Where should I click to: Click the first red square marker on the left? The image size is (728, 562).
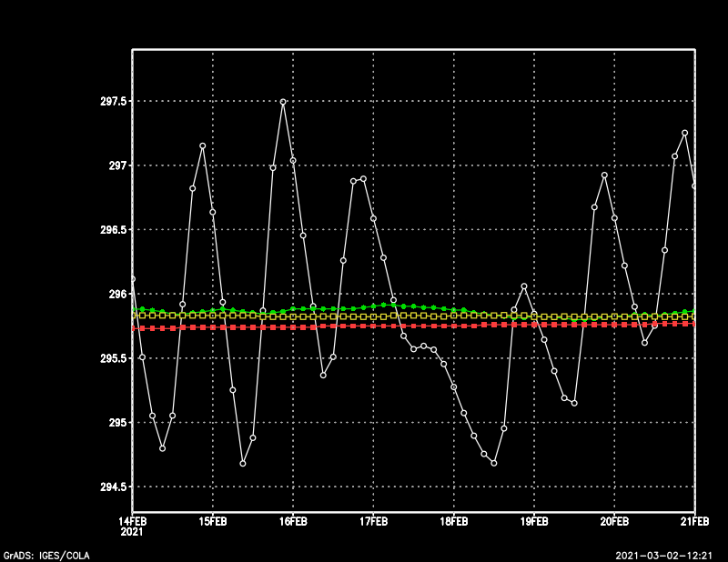[x=133, y=327]
